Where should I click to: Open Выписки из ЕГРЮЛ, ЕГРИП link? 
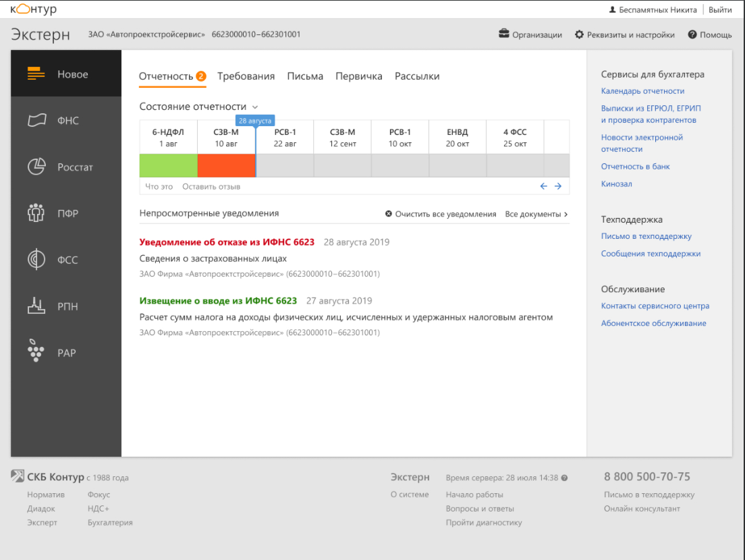[651, 114]
